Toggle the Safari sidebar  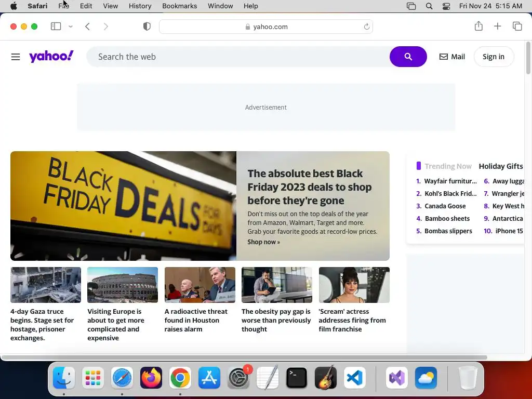[x=56, y=26]
